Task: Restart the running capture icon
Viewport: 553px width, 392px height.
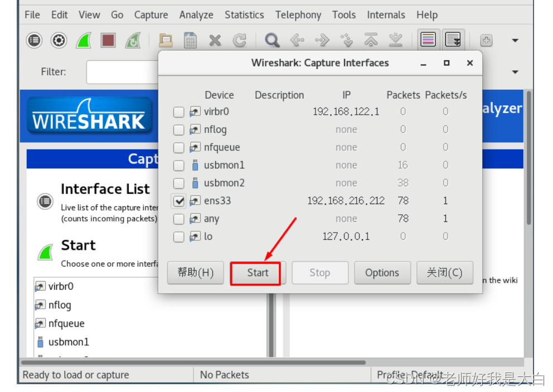Action: 133,40
